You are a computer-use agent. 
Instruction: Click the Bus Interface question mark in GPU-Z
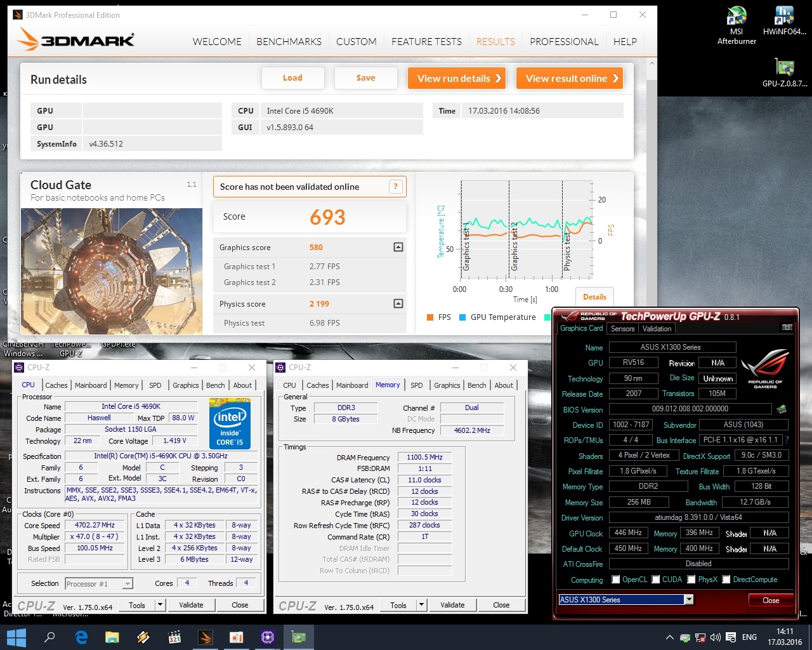click(x=787, y=440)
